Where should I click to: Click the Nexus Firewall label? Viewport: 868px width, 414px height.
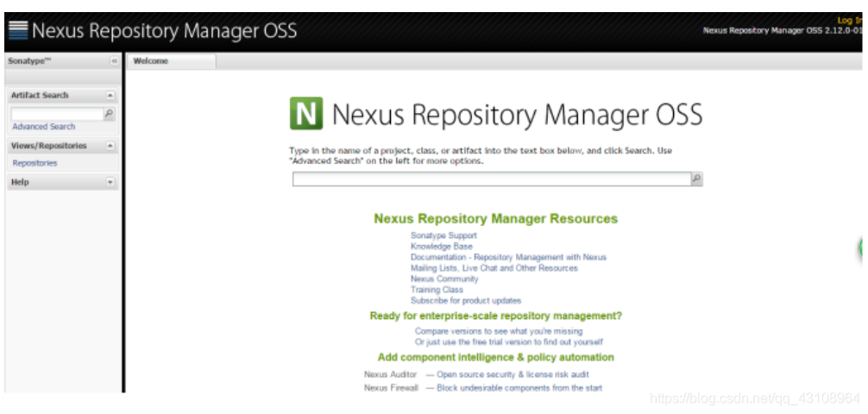pyautogui.click(x=392, y=388)
